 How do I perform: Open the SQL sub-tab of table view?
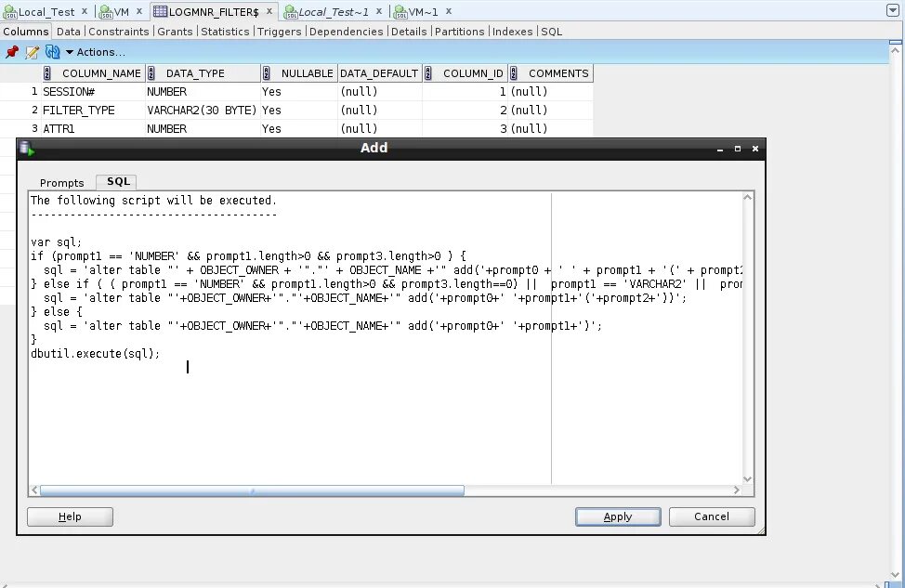coord(551,32)
